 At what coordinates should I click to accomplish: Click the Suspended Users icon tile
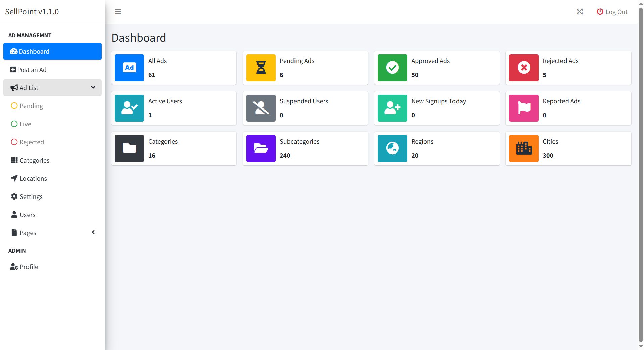click(x=261, y=108)
